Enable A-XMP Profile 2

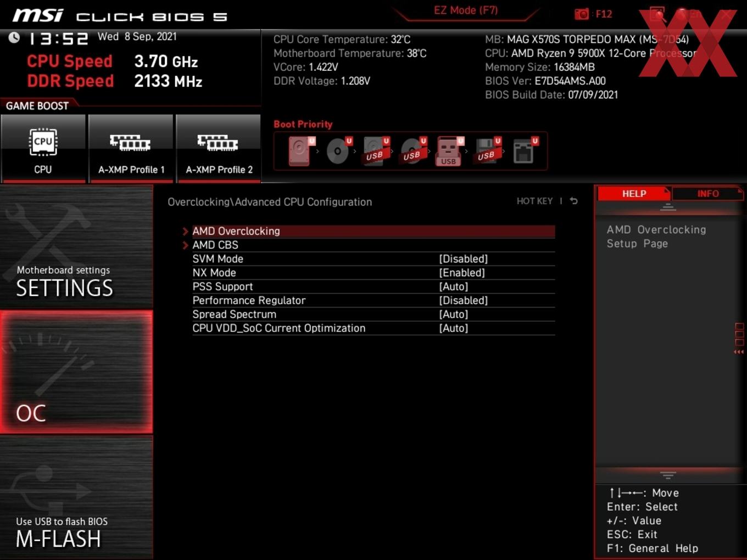(219, 148)
